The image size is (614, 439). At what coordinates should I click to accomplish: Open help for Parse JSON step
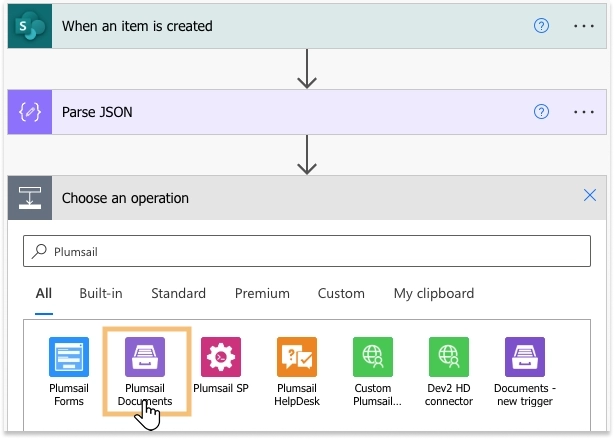point(541,112)
